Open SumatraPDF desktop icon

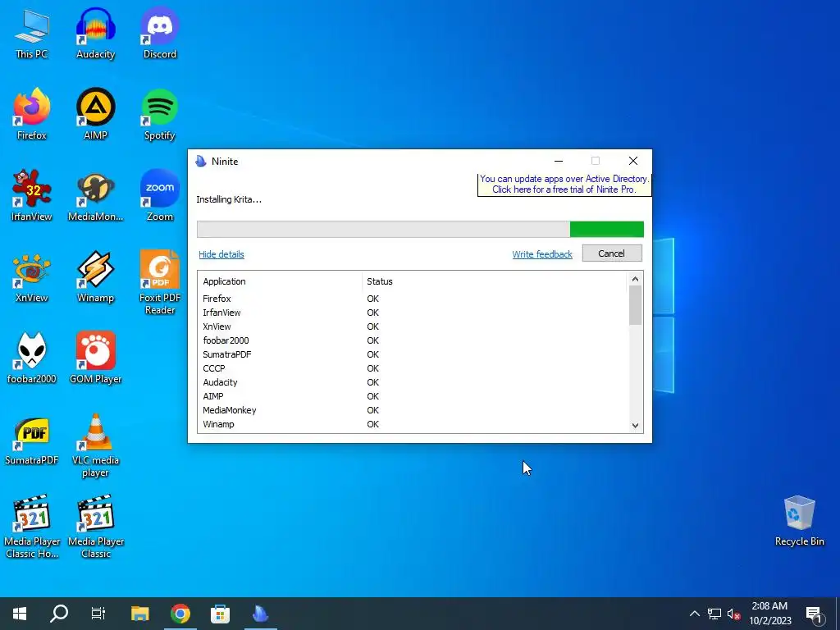point(32,440)
